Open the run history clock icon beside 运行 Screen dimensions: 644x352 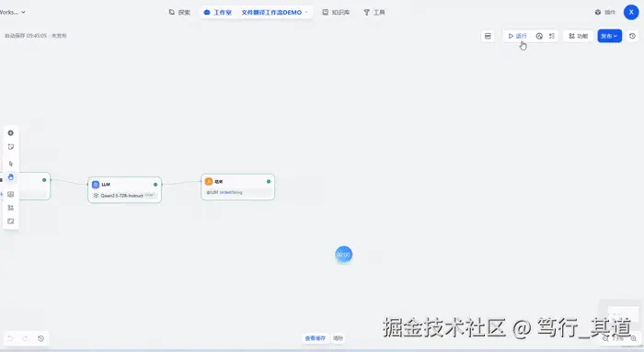click(539, 36)
